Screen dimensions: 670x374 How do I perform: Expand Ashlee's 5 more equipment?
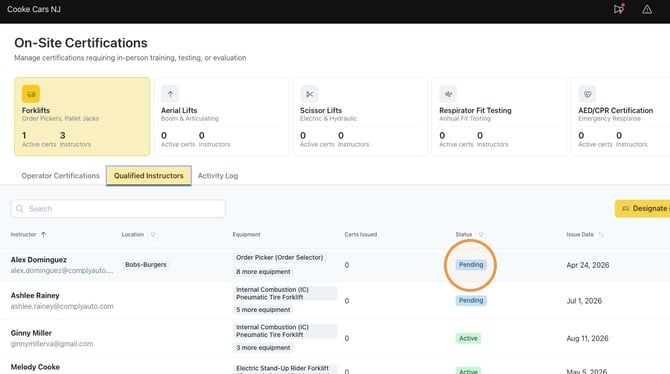click(x=263, y=310)
